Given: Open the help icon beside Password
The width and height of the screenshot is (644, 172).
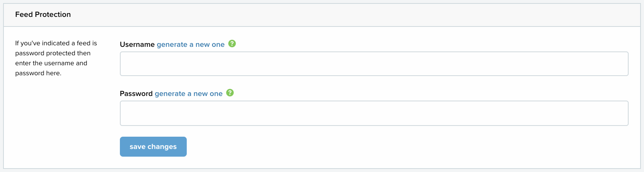Looking at the screenshot, I should (x=230, y=93).
